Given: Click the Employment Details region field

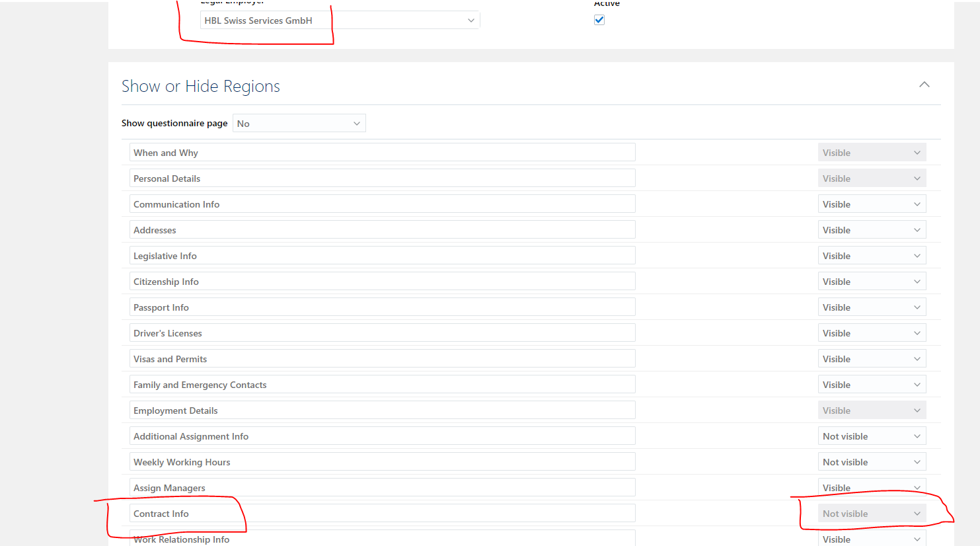Looking at the screenshot, I should click(382, 410).
